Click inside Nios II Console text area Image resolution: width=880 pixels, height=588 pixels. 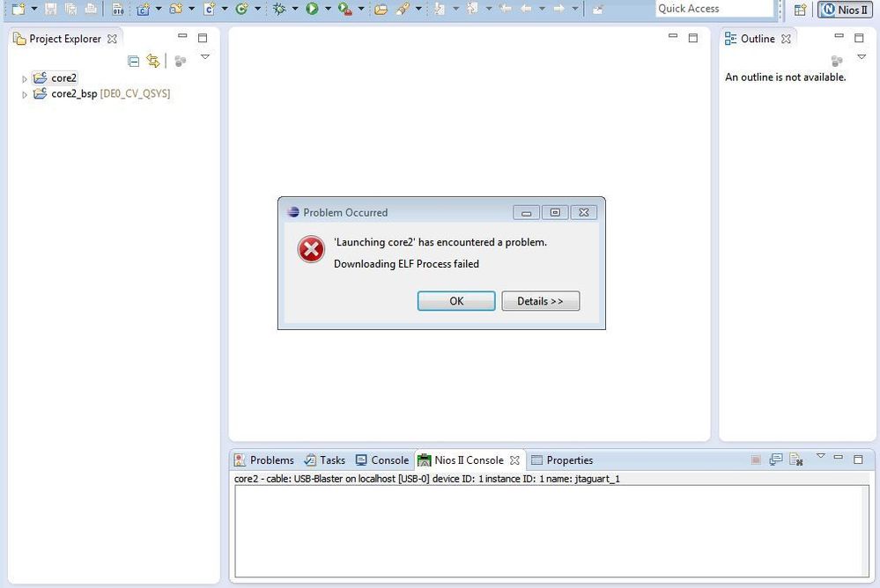(551, 531)
